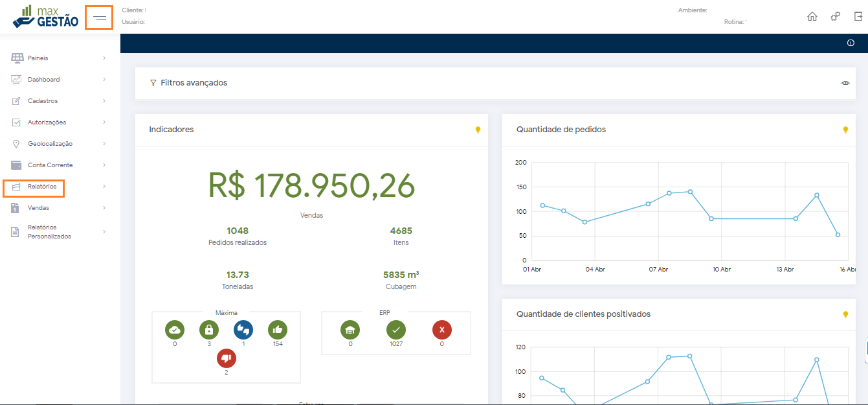
Task: Click the info icon on dark bar
Action: coord(851,43)
